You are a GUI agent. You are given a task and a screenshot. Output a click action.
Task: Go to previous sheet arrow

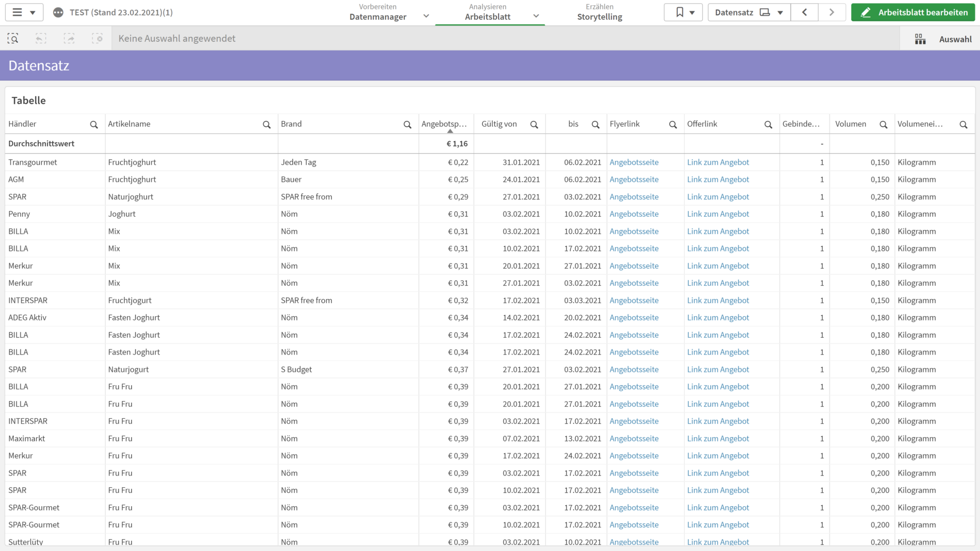(x=804, y=12)
